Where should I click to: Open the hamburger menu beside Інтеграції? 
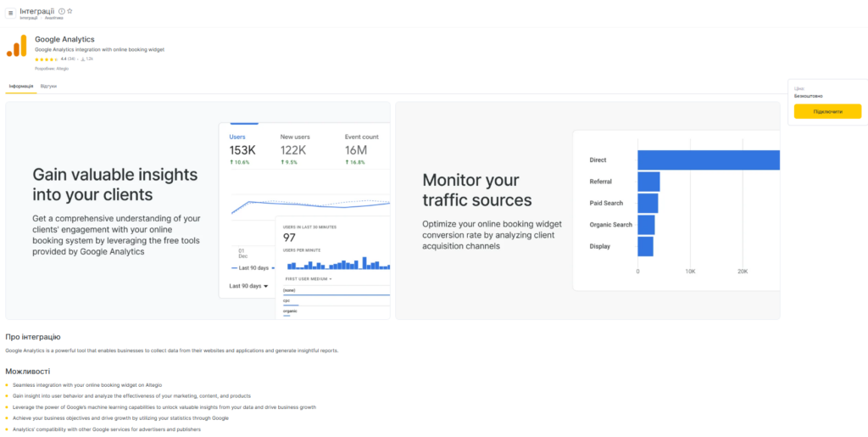tap(10, 13)
